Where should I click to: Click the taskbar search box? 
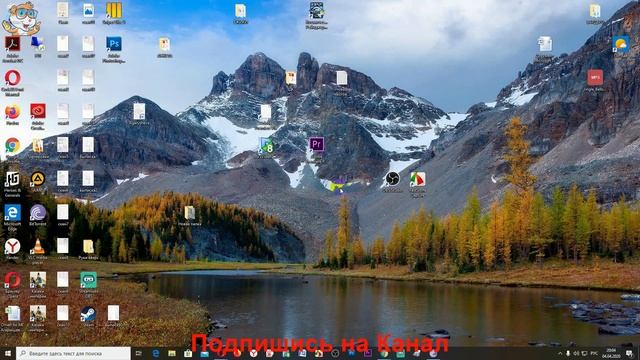click(x=73, y=353)
